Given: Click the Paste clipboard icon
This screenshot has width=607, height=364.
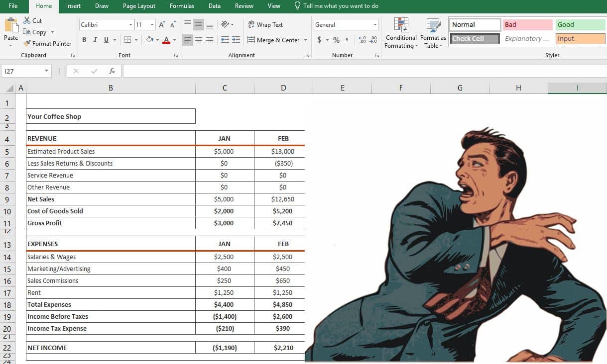Looking at the screenshot, I should point(11,25).
